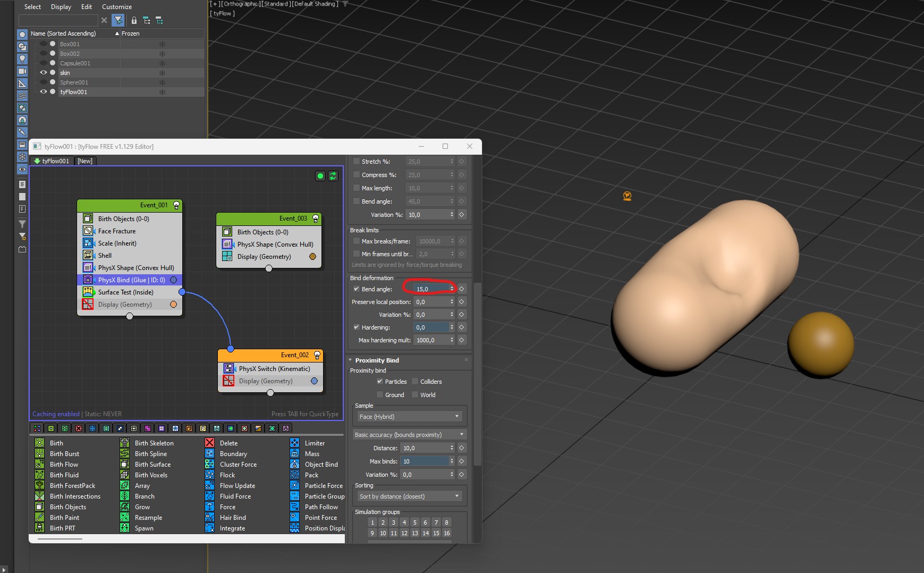Image resolution: width=924 pixels, height=573 pixels.
Task: Hide the skin object via eye icon
Action: pyautogui.click(x=44, y=73)
